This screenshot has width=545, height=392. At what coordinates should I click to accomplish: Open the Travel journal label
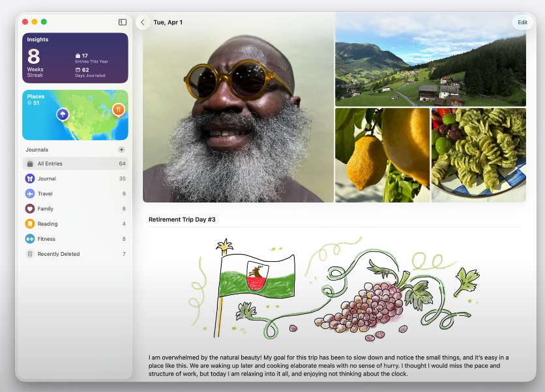point(45,194)
